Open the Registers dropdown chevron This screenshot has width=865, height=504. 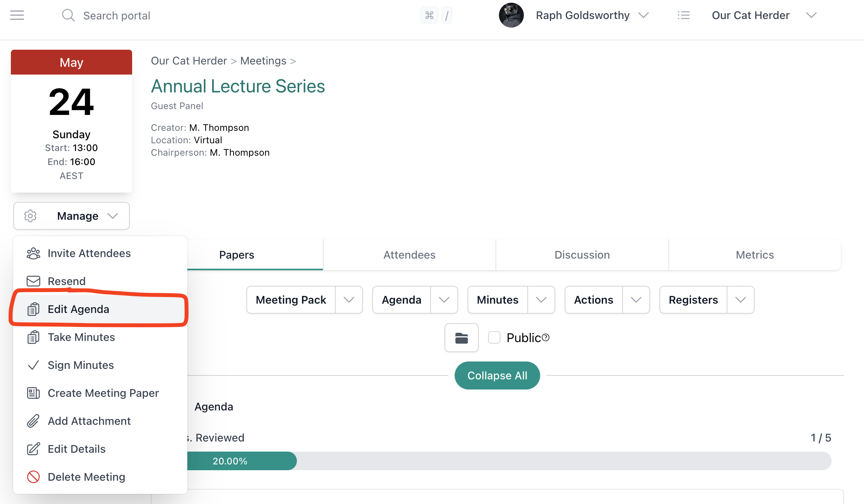(741, 300)
